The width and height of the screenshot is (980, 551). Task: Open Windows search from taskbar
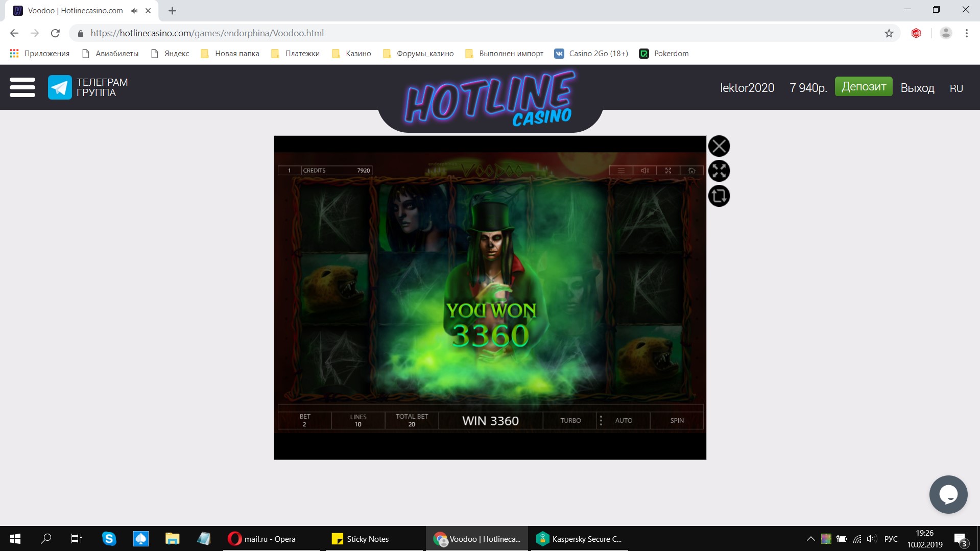click(46, 539)
